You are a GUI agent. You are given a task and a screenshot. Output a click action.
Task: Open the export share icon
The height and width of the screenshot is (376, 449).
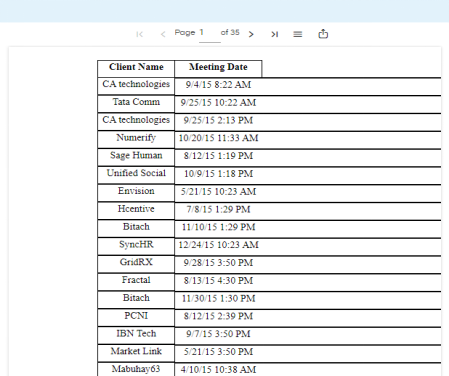pyautogui.click(x=323, y=34)
